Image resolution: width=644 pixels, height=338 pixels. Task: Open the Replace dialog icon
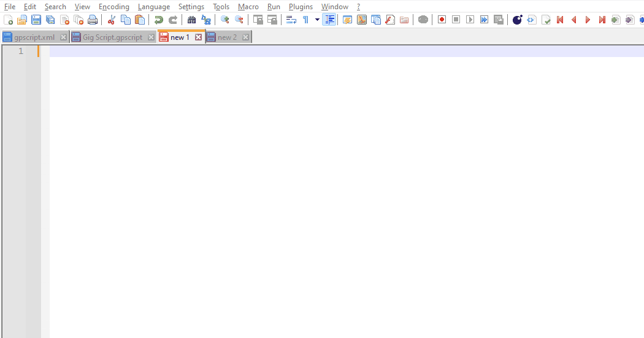tap(205, 20)
